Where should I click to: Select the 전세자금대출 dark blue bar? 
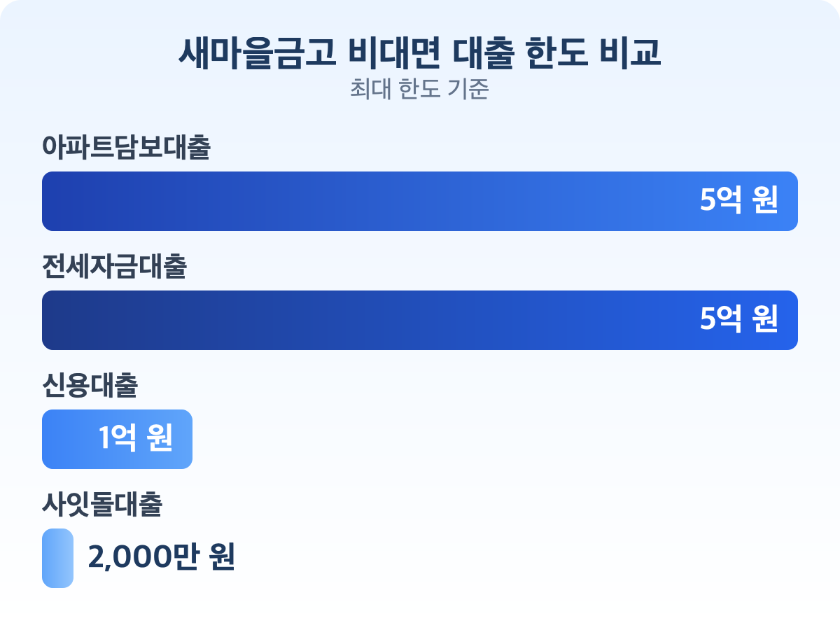(x=350, y=321)
